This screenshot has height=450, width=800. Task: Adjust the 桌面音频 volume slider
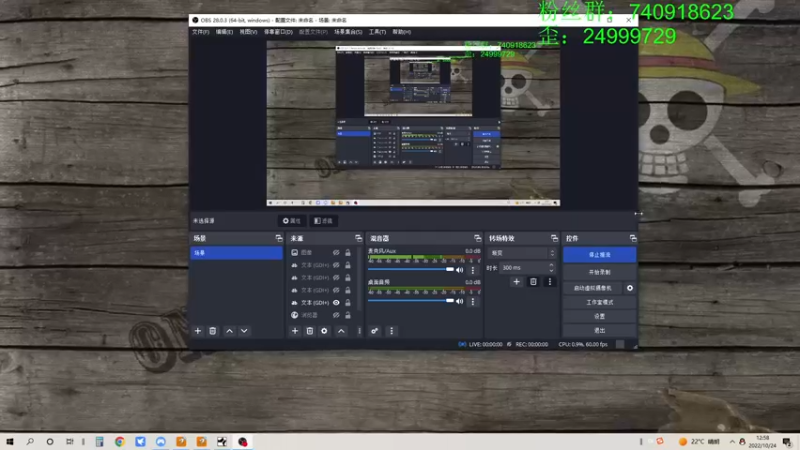coord(410,301)
